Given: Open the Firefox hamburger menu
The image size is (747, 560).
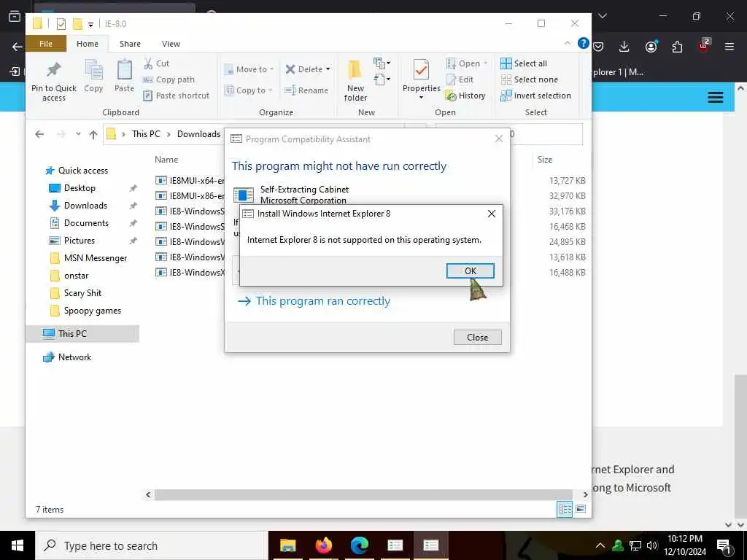Looking at the screenshot, I should [729, 46].
